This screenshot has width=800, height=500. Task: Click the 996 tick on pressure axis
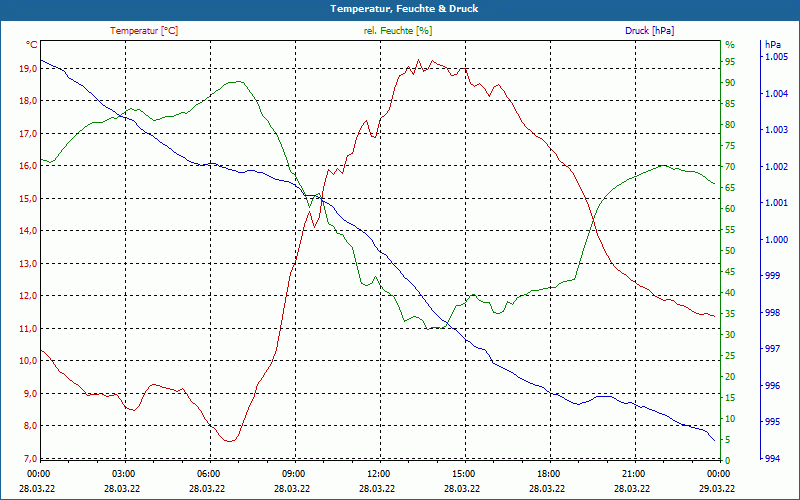[772, 386]
